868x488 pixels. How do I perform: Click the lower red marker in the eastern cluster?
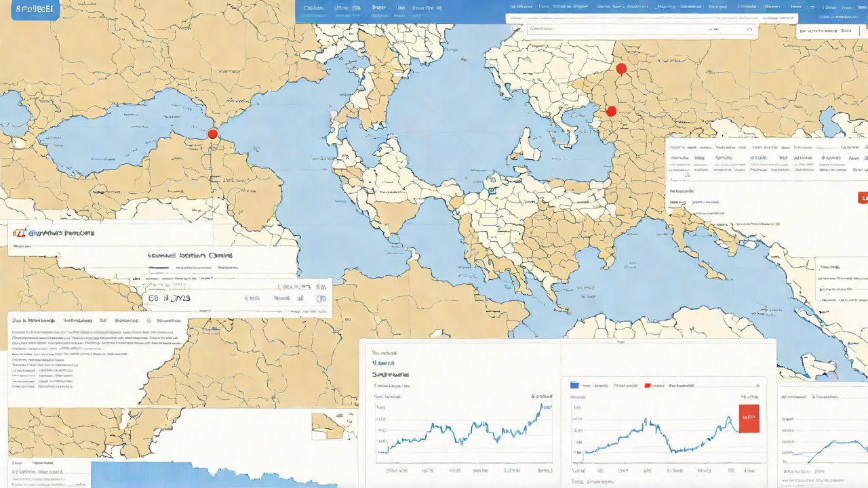(x=611, y=111)
